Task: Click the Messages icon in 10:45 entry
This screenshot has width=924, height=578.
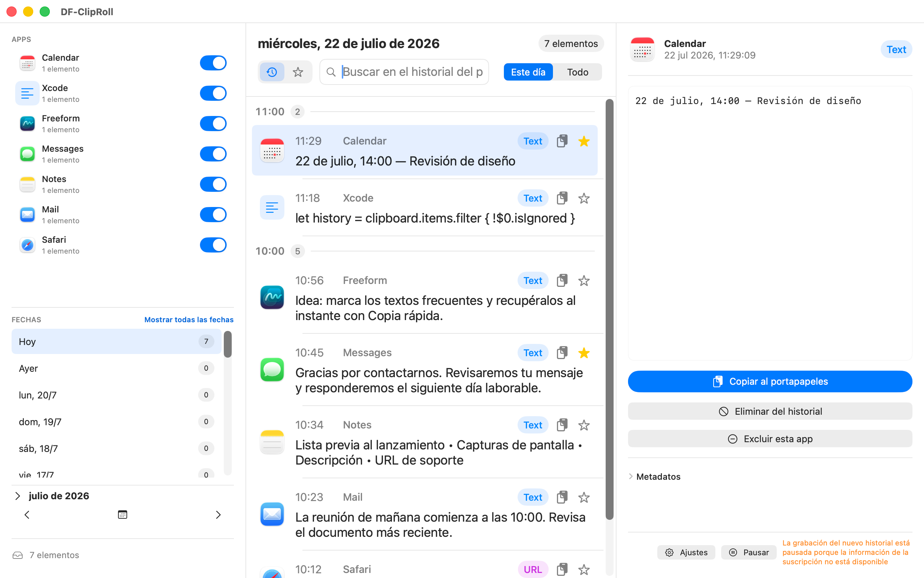Action: (272, 370)
